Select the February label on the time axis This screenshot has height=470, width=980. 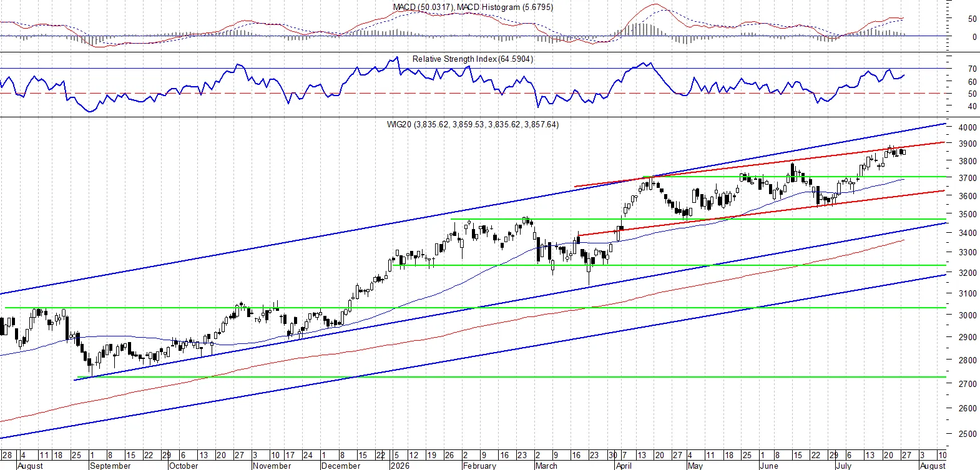(479, 466)
